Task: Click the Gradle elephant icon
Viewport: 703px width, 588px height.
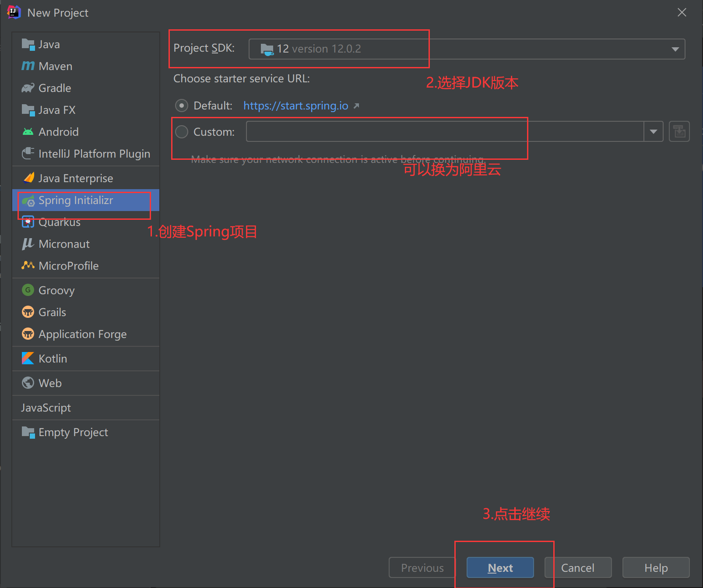Action: (x=28, y=88)
